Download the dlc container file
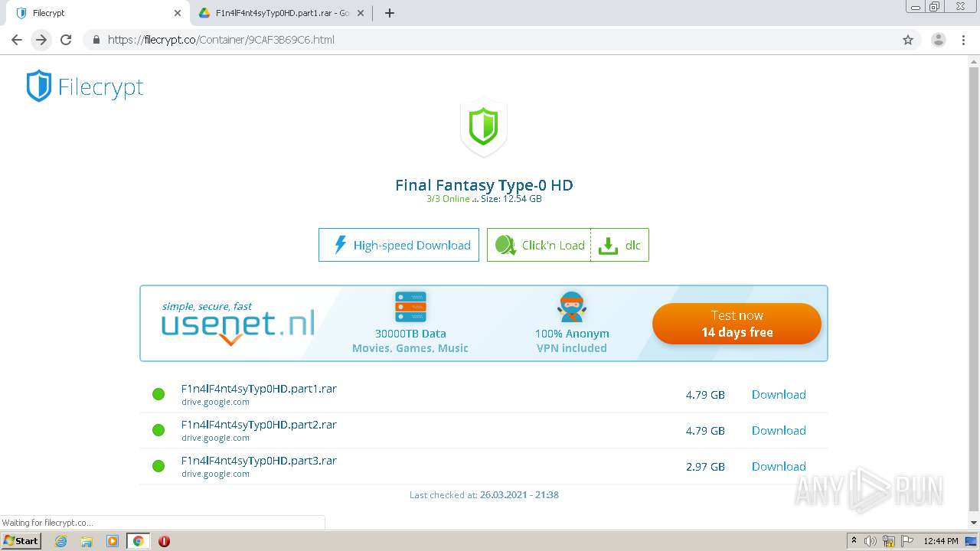Image resolution: width=980 pixels, height=551 pixels. tap(620, 245)
